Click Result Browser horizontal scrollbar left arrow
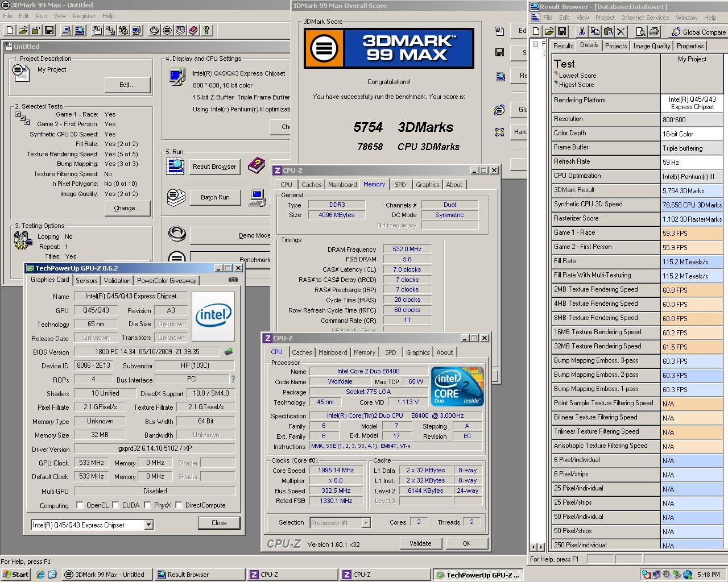 (533, 547)
